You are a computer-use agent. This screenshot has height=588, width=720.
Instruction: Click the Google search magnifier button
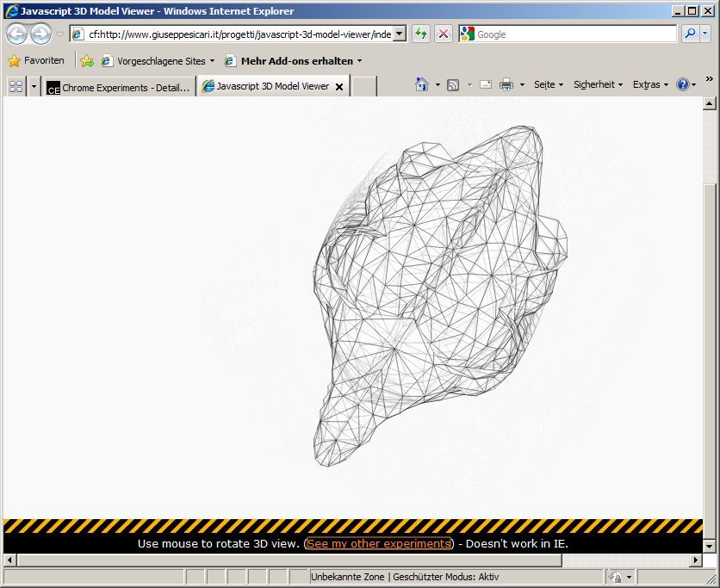(690, 34)
